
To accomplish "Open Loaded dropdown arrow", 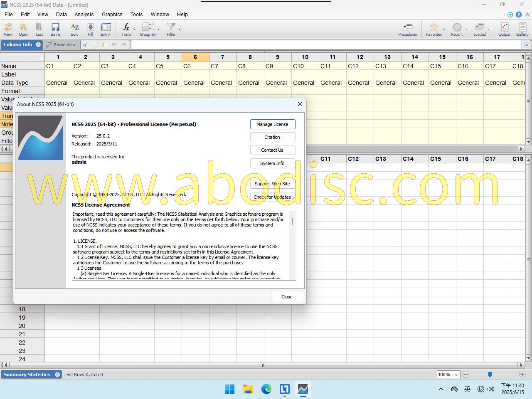I will coord(488,30).
